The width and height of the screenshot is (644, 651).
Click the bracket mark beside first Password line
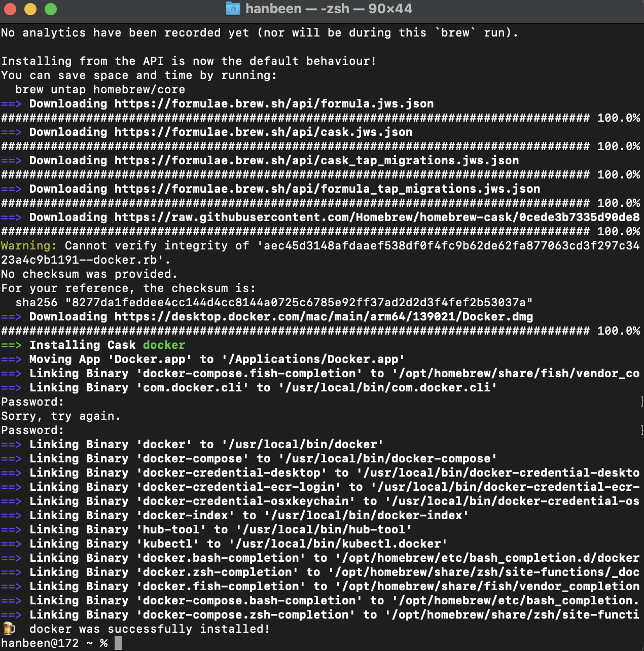[x=641, y=402]
